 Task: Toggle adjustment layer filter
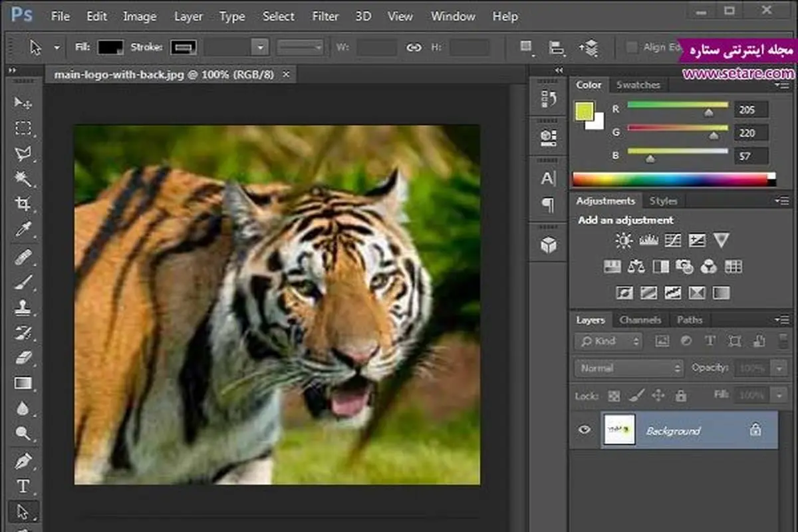click(686, 341)
